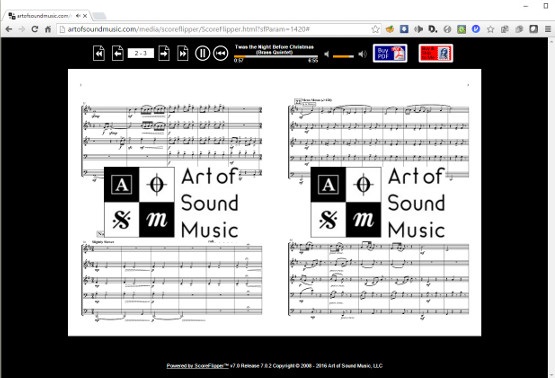Click the red buy-by-mail stamp button
555x378 pixels.
click(435, 53)
